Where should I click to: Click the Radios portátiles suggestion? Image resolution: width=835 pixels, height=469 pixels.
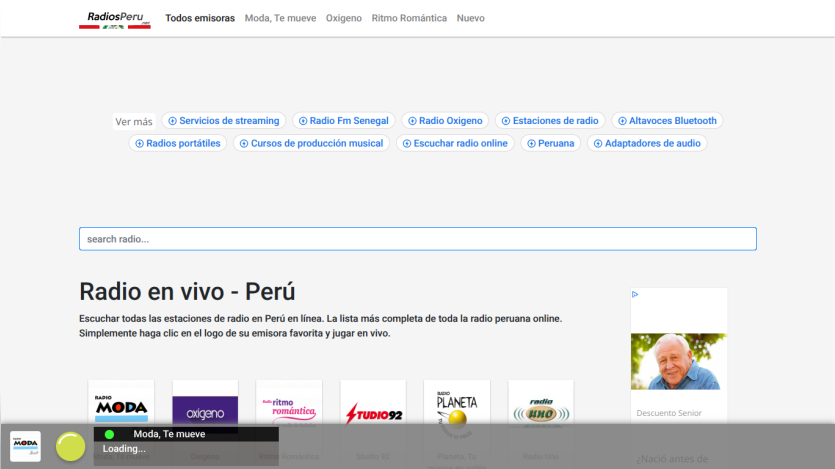tap(178, 143)
